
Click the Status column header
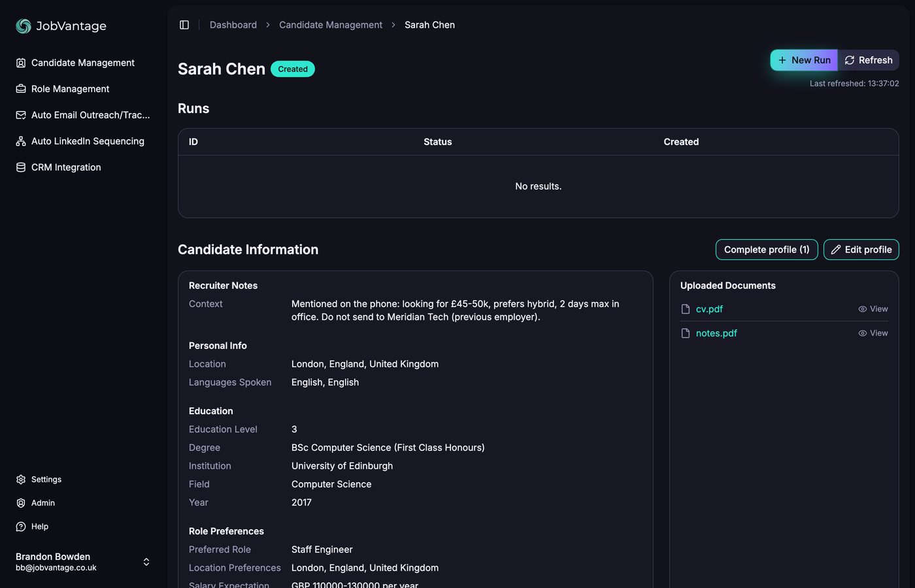click(x=438, y=142)
